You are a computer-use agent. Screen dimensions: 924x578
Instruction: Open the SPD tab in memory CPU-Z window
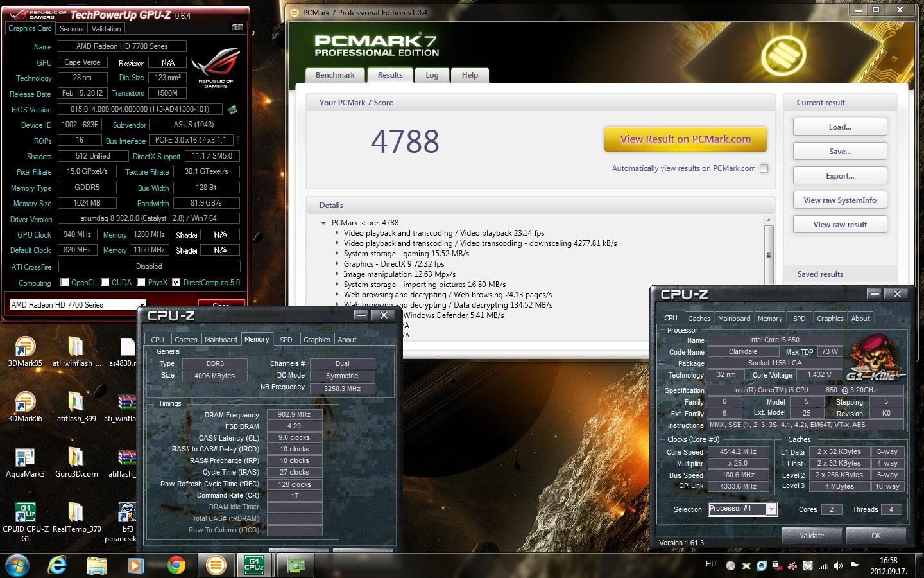286,340
